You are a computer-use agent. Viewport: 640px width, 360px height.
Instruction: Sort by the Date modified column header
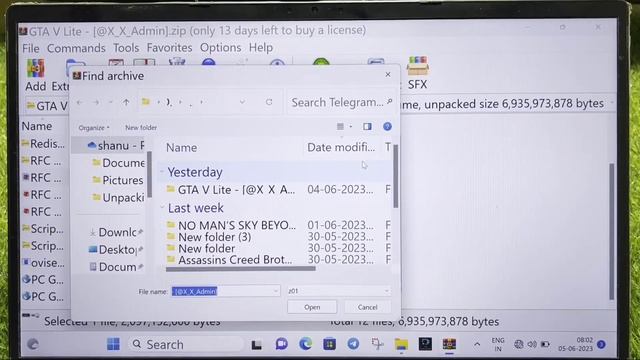pos(341,147)
